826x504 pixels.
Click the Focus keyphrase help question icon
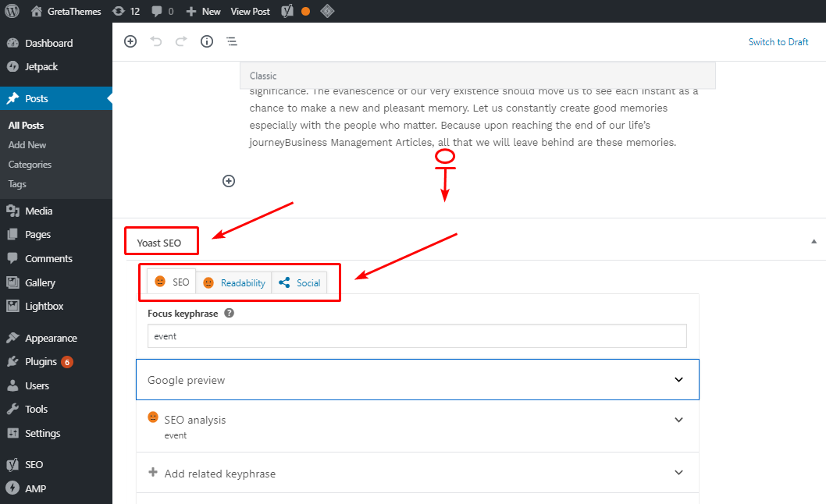pos(230,313)
